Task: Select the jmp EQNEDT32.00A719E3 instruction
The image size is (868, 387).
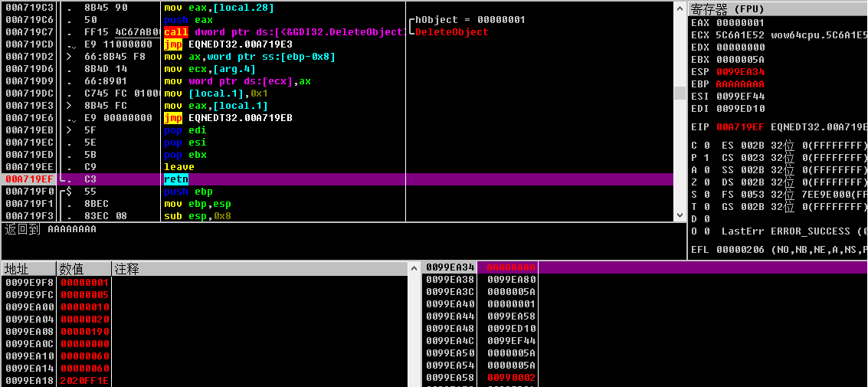Action: [x=228, y=44]
